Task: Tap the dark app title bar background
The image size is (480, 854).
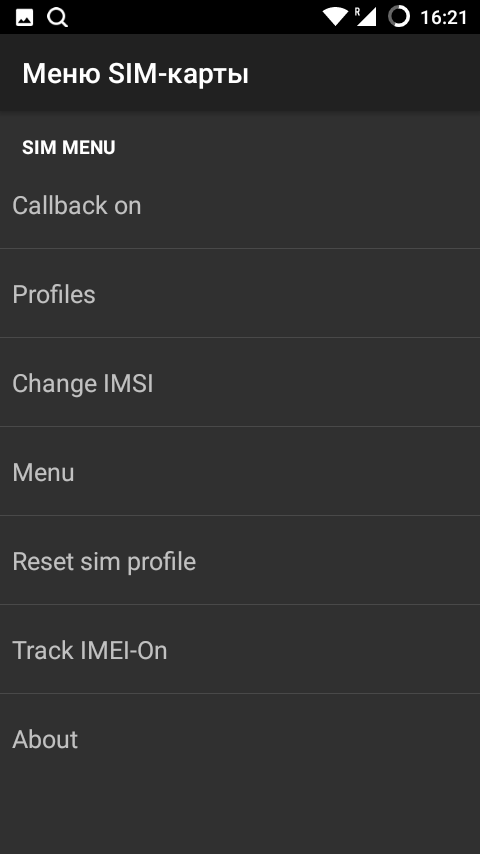Action: click(360, 74)
